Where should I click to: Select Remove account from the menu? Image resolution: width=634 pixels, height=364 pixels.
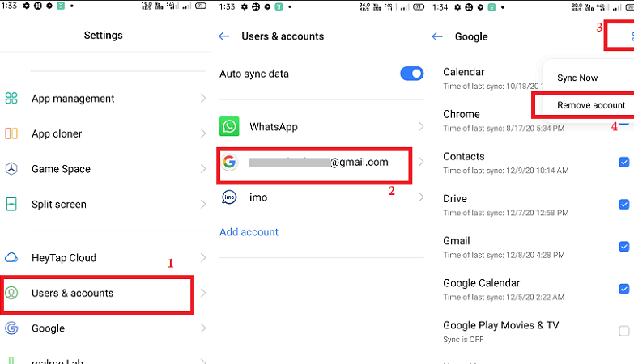(x=591, y=105)
